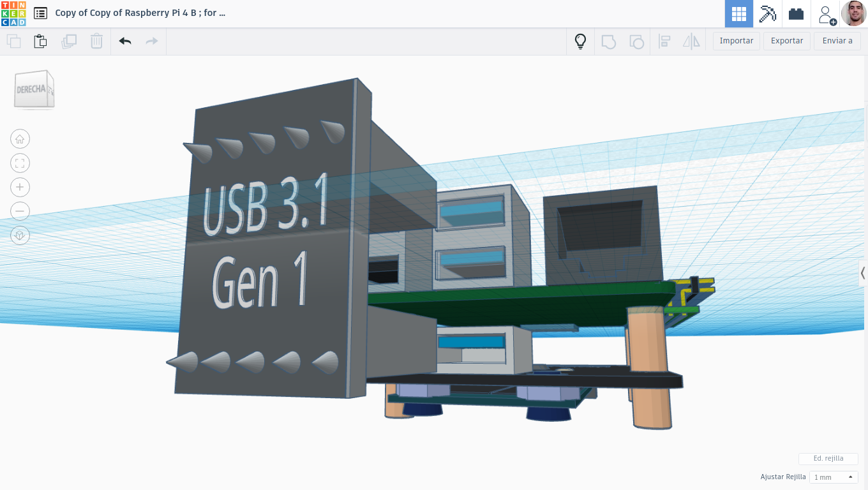Toggle show all with lightbulb icon
Screen dimensions: 868x490
[x=580, y=41]
